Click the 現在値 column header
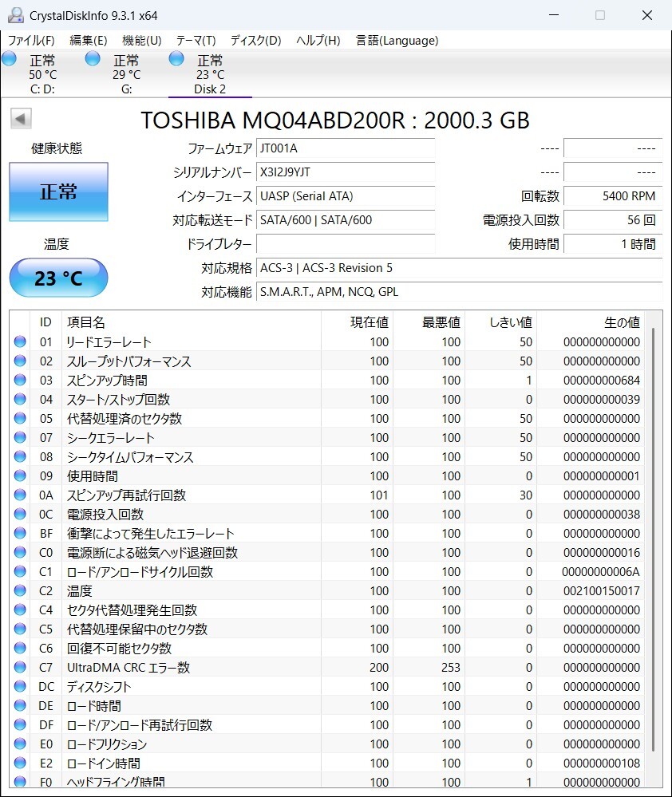The height and width of the screenshot is (797, 672). point(357,322)
